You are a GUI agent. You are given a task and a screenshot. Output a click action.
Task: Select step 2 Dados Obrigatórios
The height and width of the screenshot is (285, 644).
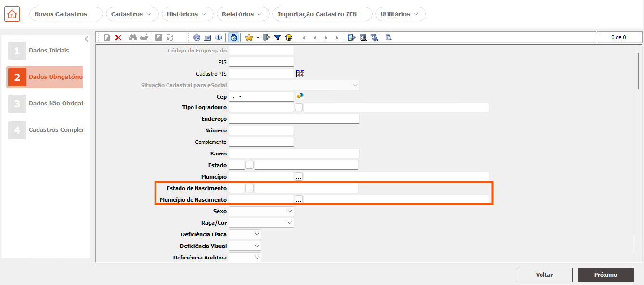(45, 77)
